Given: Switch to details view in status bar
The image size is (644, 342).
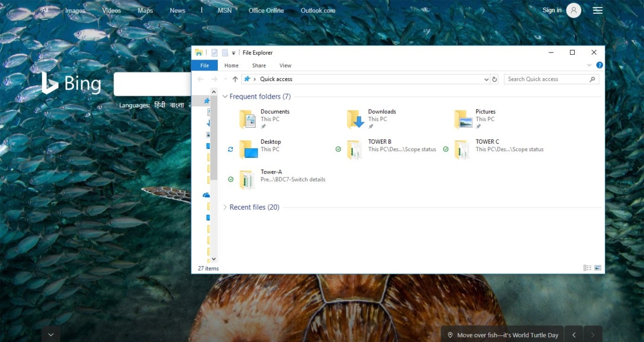Looking at the screenshot, I should (x=587, y=267).
